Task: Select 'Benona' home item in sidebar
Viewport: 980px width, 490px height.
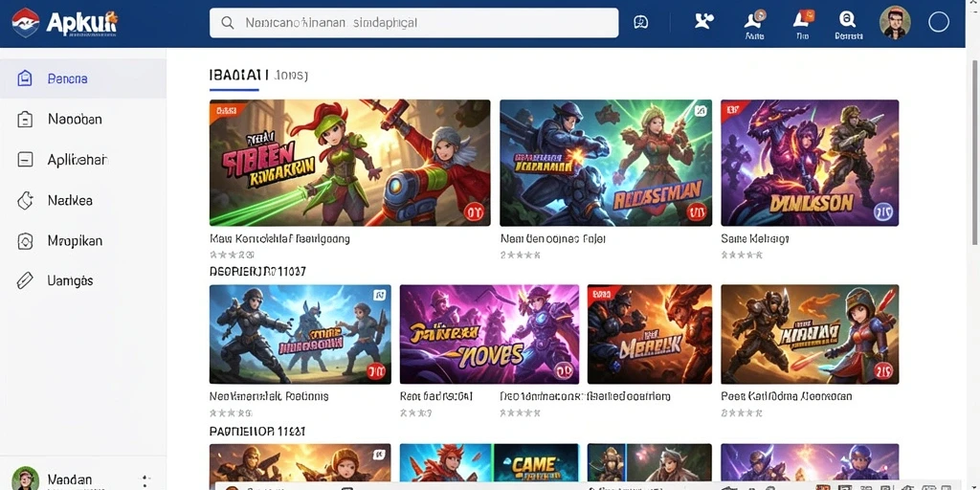Action: (83, 78)
